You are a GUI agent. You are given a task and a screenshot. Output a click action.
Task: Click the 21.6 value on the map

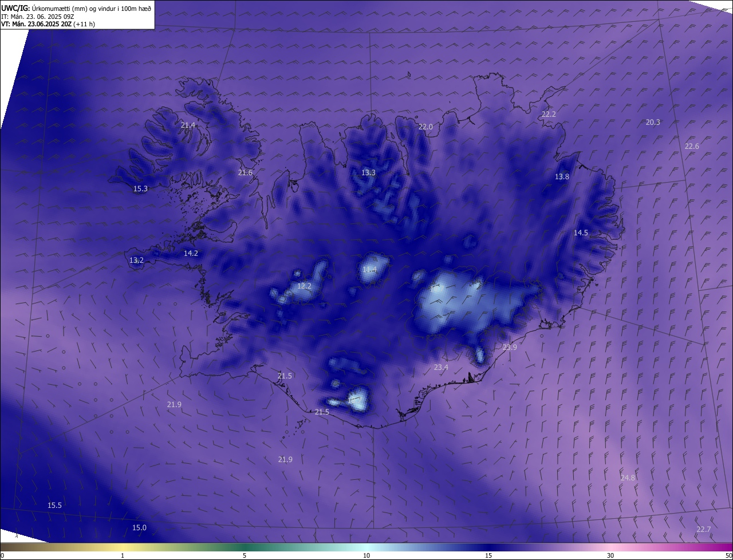pos(245,172)
